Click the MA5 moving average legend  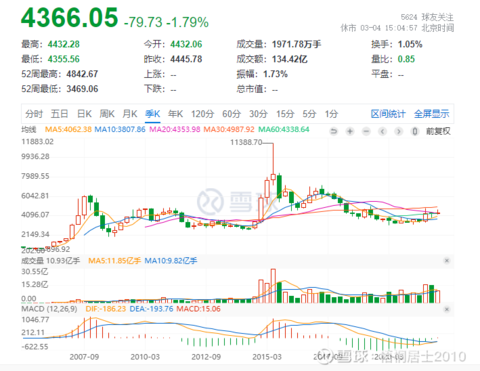coord(68,129)
